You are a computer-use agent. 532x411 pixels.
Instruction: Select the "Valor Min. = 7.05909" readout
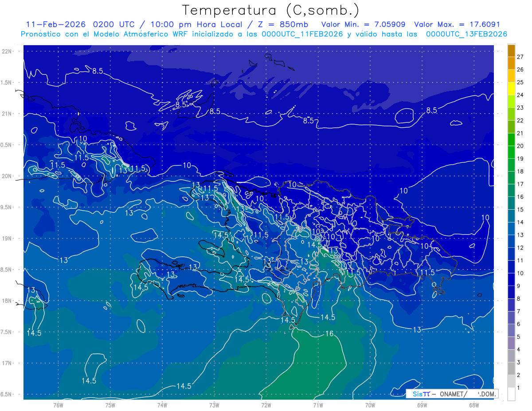[x=364, y=24]
